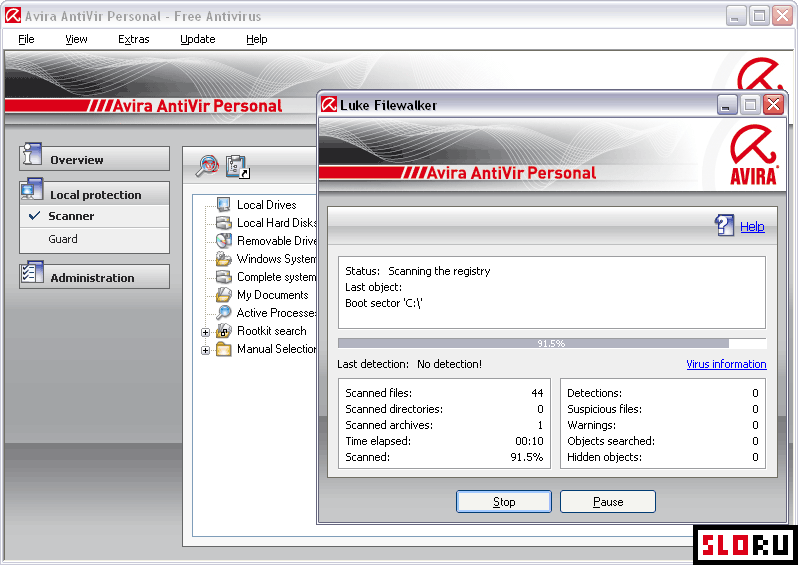The image size is (798, 565).
Task: Open the Administration section
Action: click(95, 277)
